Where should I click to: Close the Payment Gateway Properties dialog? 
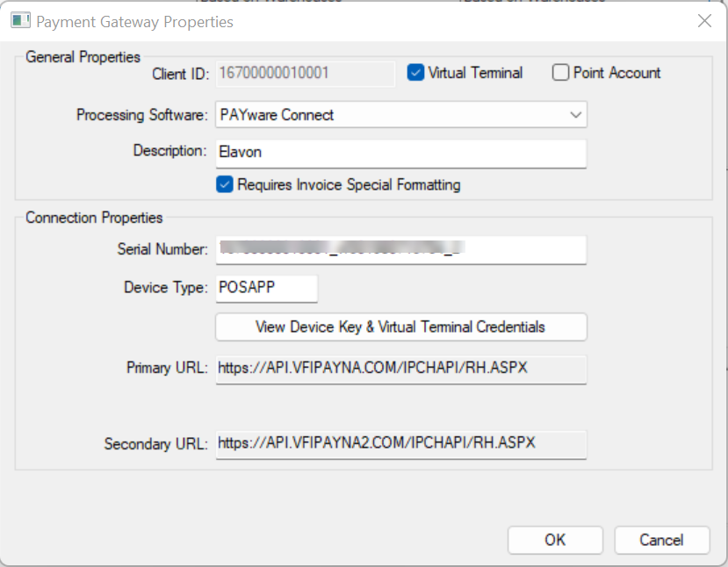tap(703, 21)
